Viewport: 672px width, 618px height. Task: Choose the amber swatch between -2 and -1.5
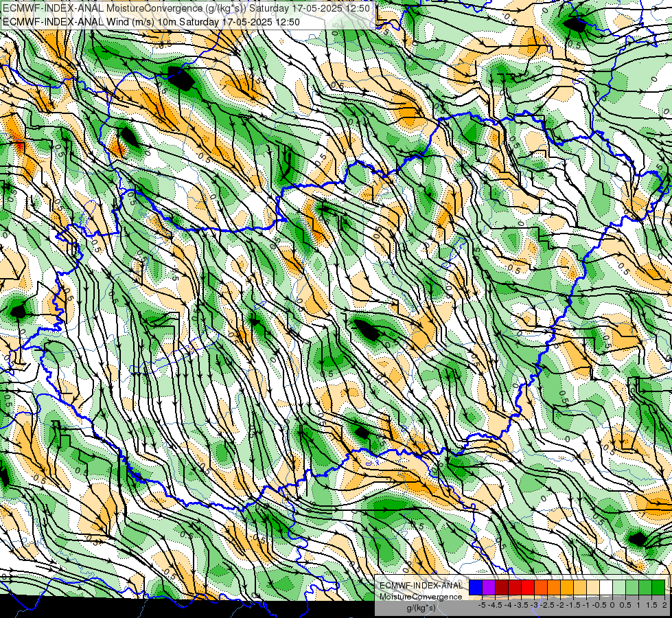point(567,588)
